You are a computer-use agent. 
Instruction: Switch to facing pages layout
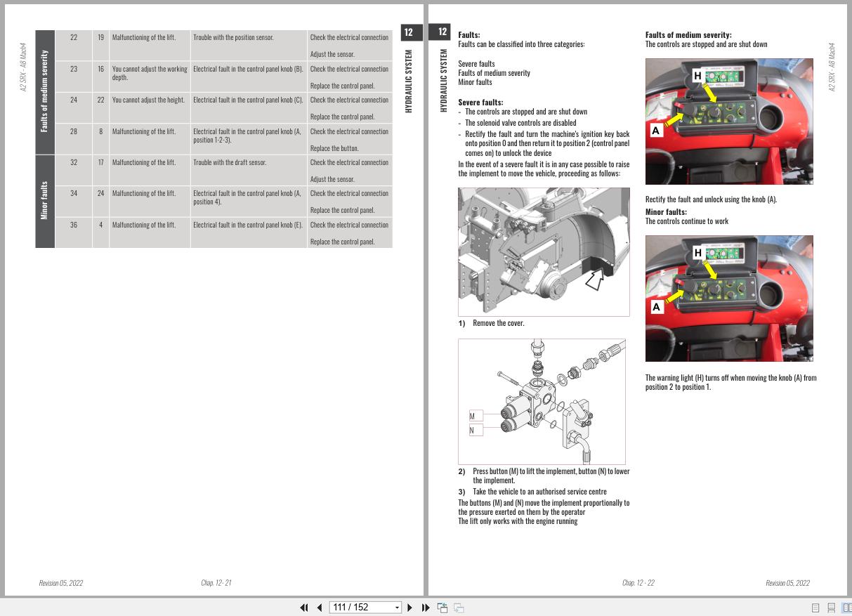click(846, 608)
